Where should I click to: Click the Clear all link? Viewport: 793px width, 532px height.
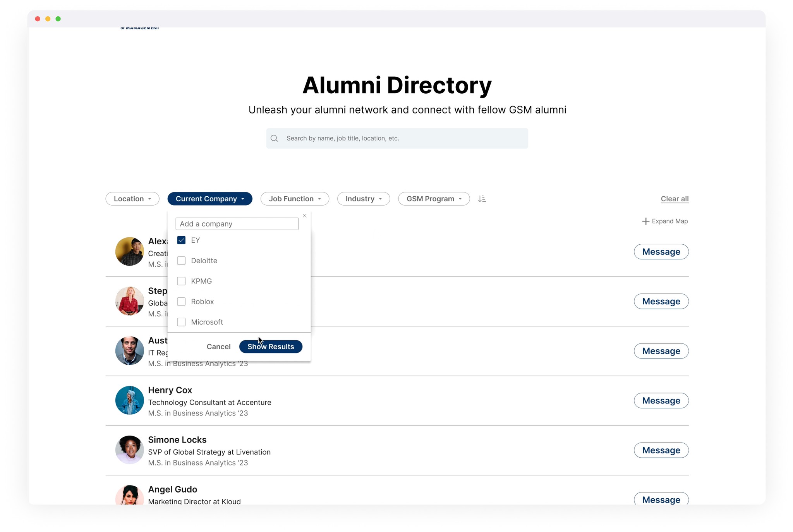[x=674, y=199]
